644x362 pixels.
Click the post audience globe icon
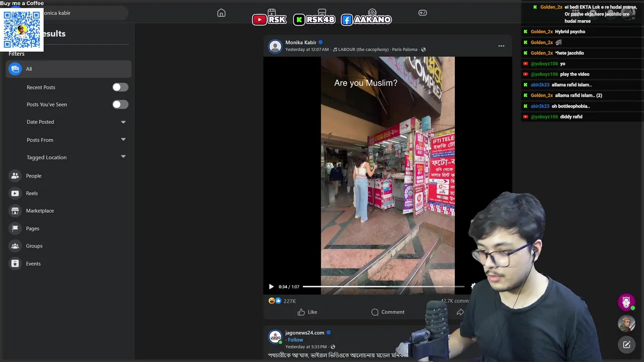(423, 50)
